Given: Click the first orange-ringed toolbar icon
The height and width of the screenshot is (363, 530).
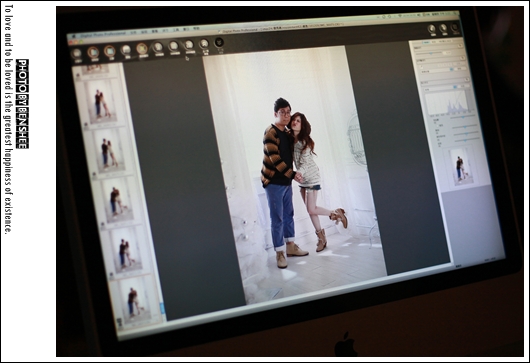Looking at the screenshot, I should tap(93, 53).
